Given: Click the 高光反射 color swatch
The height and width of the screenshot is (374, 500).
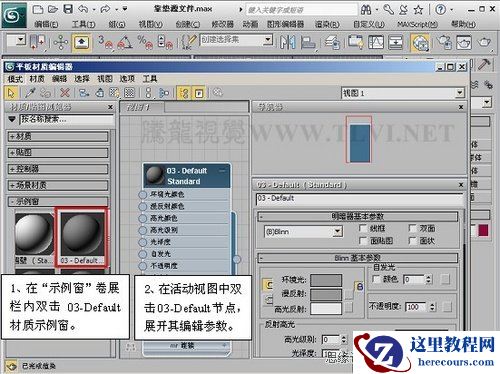Looking at the screenshot, I should tap(326, 308).
